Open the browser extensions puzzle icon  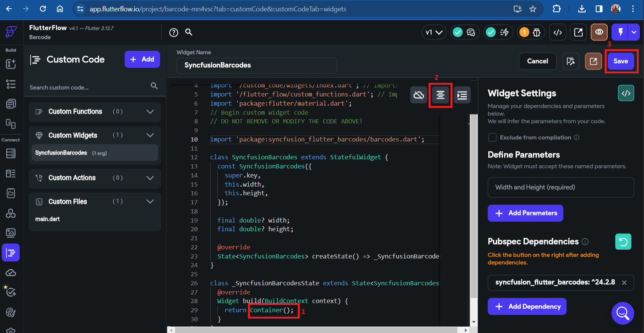(557, 9)
